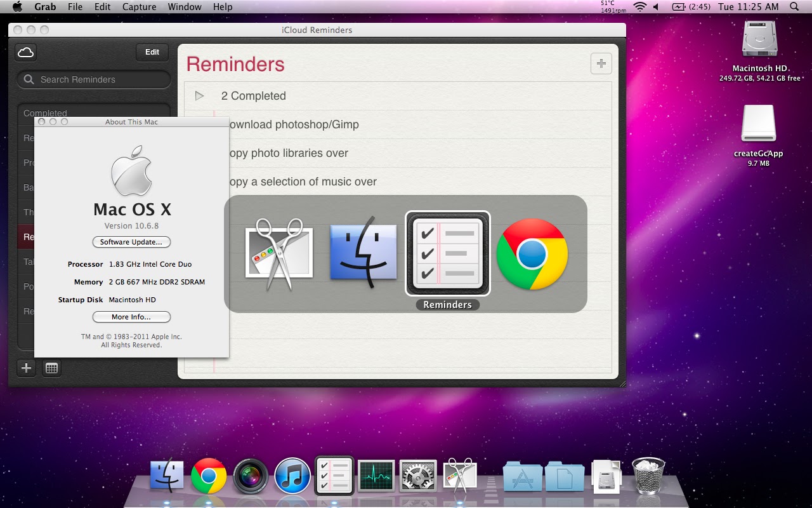Click the Grab scissors icon in the Dock
This screenshot has height=508, width=812.
pyautogui.click(x=460, y=476)
